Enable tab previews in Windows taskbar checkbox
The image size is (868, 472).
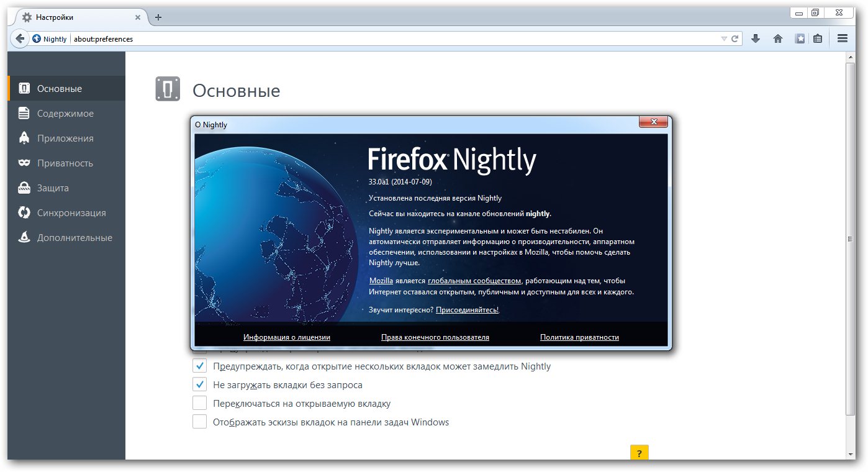pos(199,422)
